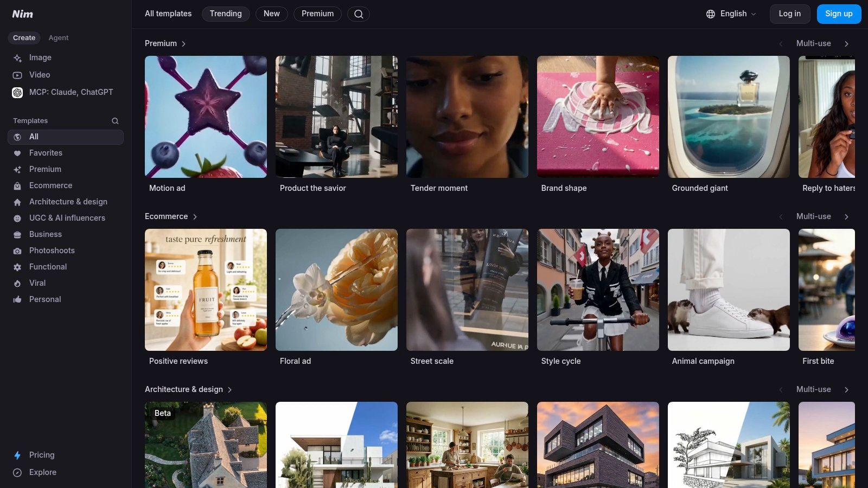
Task: Click All templates heading link
Action: 168,14
